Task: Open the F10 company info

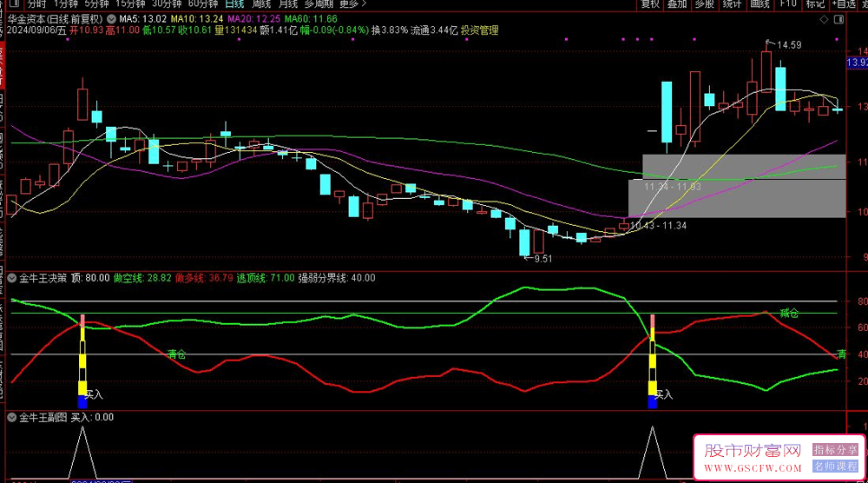Action: tap(788, 3)
